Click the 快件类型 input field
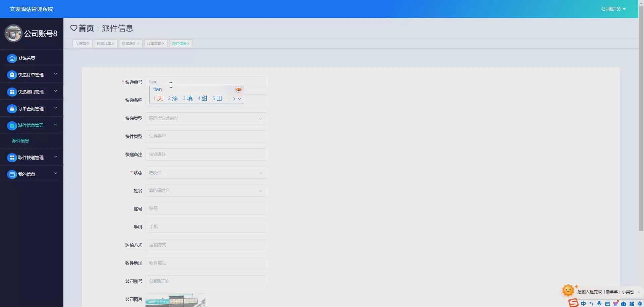This screenshot has height=307, width=644. tap(206, 136)
